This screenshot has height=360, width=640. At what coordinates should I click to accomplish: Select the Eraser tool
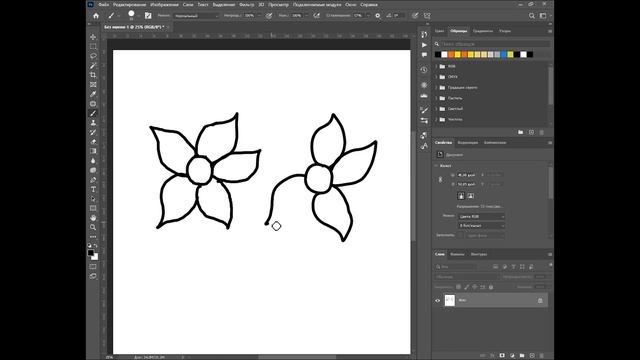[x=93, y=142]
